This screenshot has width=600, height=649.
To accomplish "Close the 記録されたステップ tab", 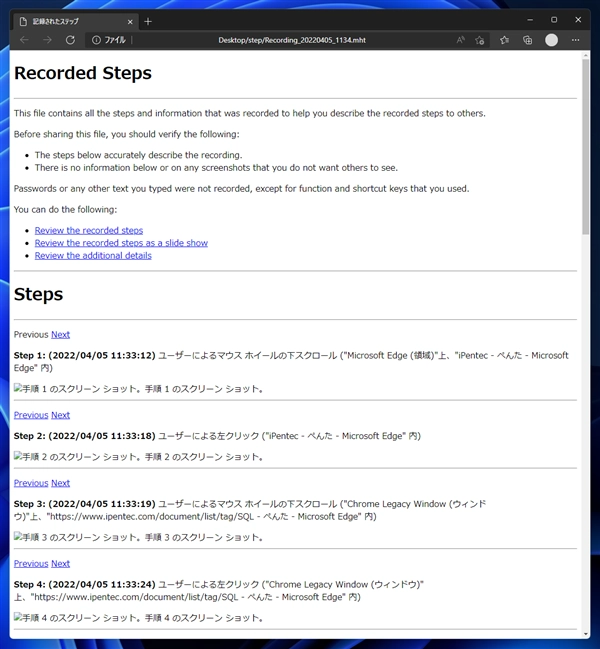I will click(x=130, y=22).
